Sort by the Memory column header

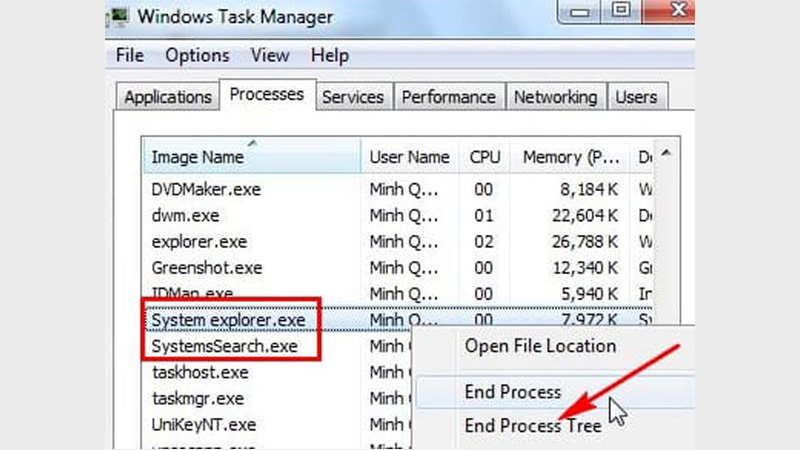[x=565, y=157]
